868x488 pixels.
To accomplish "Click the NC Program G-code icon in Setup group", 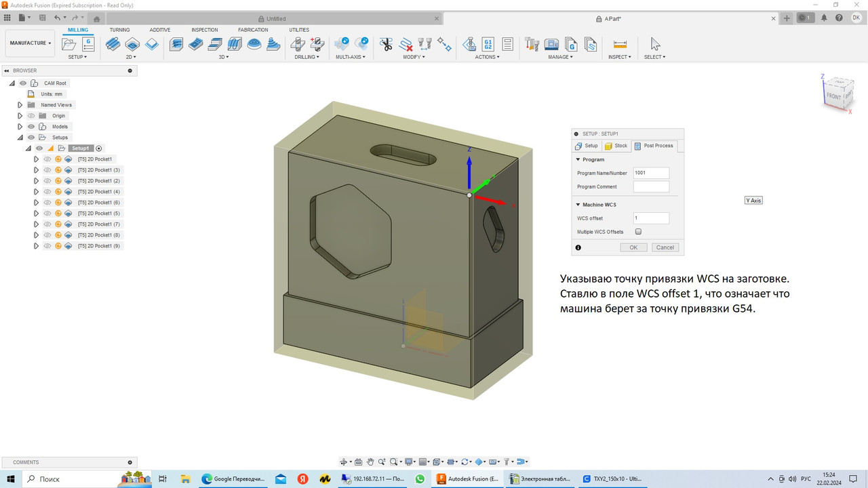I will [x=88, y=45].
